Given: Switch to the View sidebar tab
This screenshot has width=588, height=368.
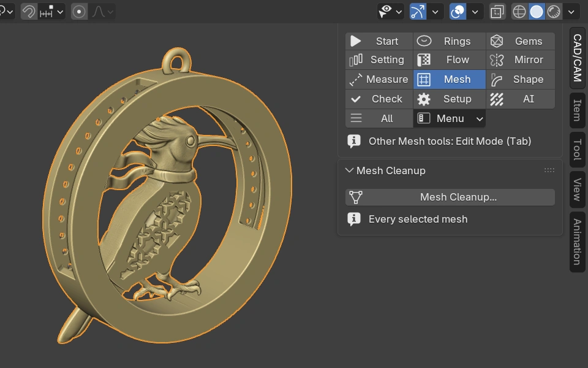Looking at the screenshot, I should [x=577, y=190].
